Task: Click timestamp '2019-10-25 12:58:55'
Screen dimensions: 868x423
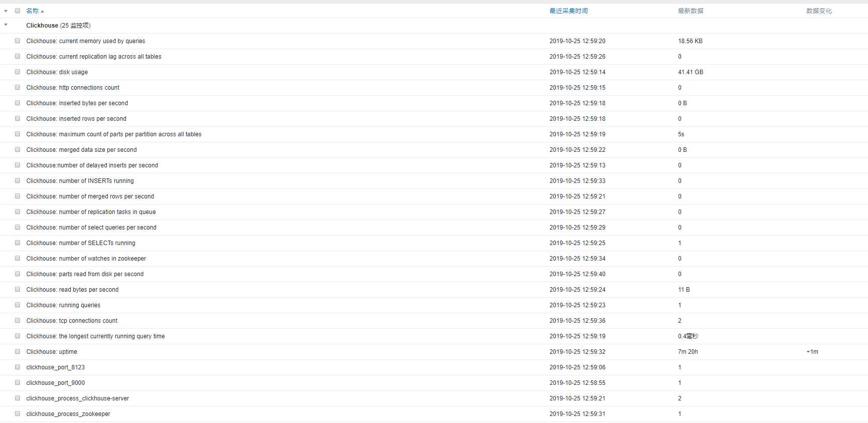Action: pos(577,383)
